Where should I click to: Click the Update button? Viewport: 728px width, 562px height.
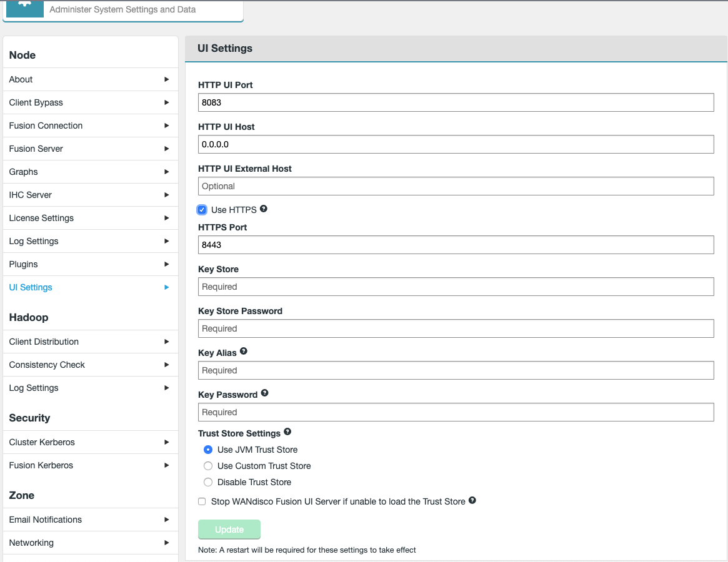229,529
